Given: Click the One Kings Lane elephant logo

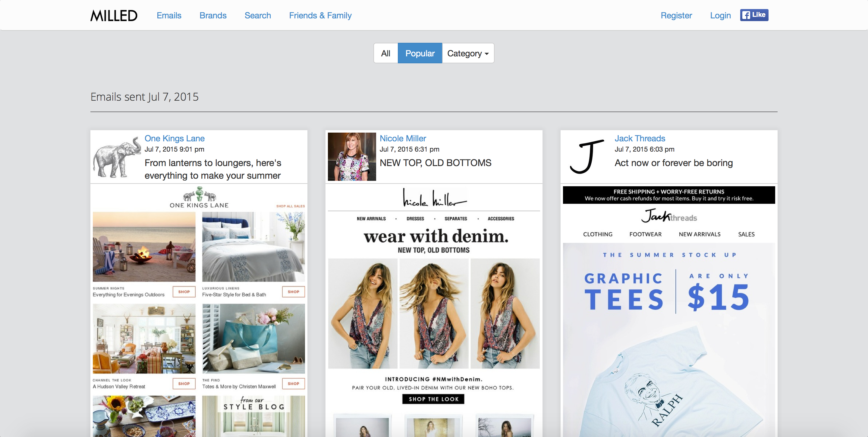Looking at the screenshot, I should (x=117, y=157).
